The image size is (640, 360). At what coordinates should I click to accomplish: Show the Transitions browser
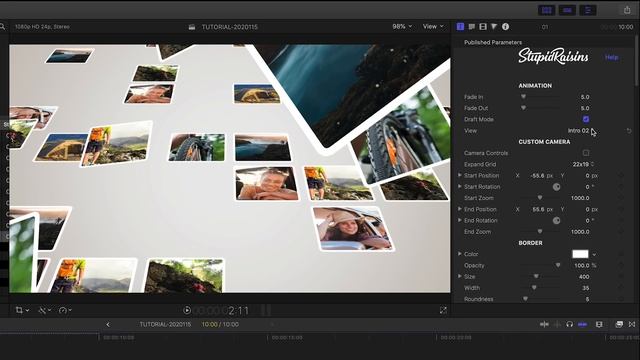(632, 324)
